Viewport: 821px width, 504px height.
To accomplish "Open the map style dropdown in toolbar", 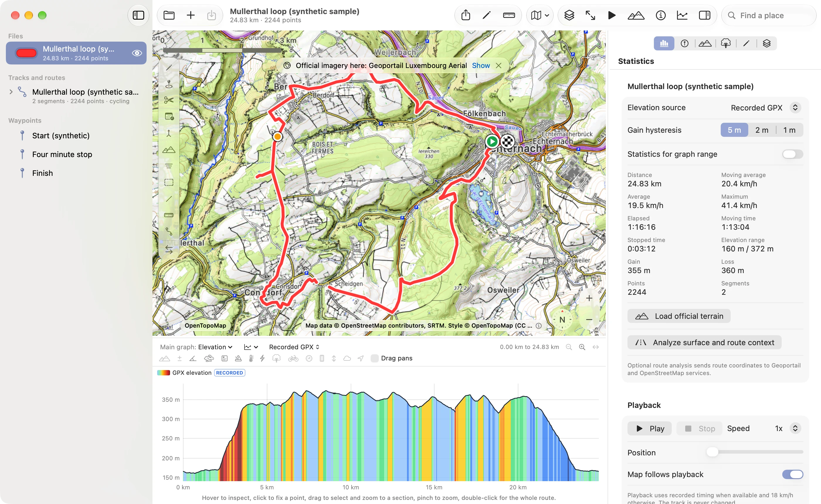I will click(539, 15).
